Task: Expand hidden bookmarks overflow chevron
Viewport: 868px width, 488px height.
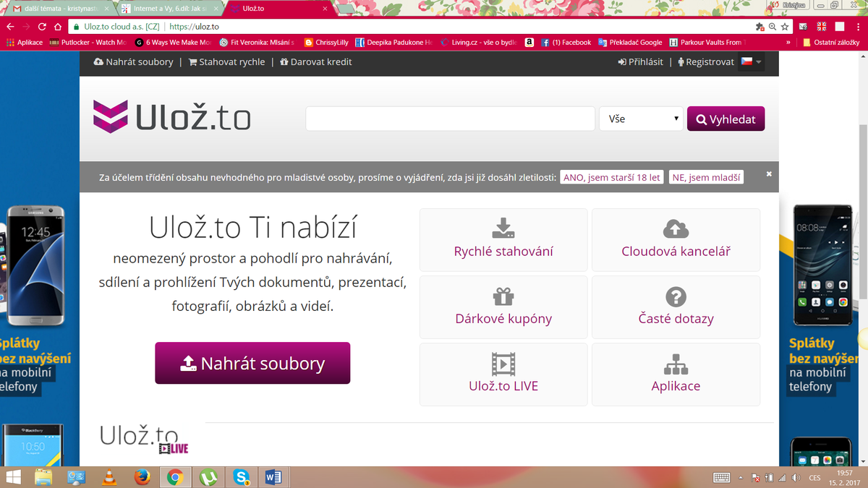Action: [x=788, y=43]
